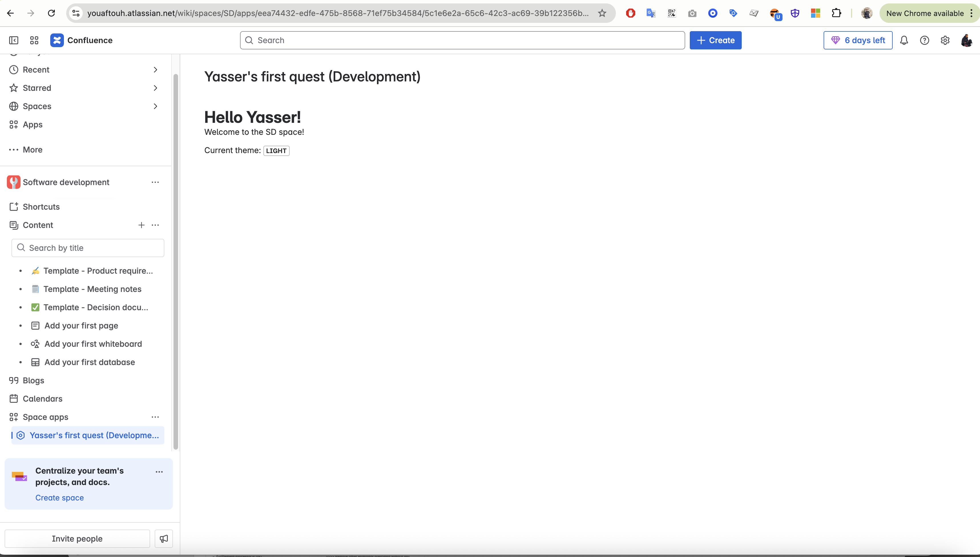Click the Create space link
The image size is (980, 557).
(59, 498)
